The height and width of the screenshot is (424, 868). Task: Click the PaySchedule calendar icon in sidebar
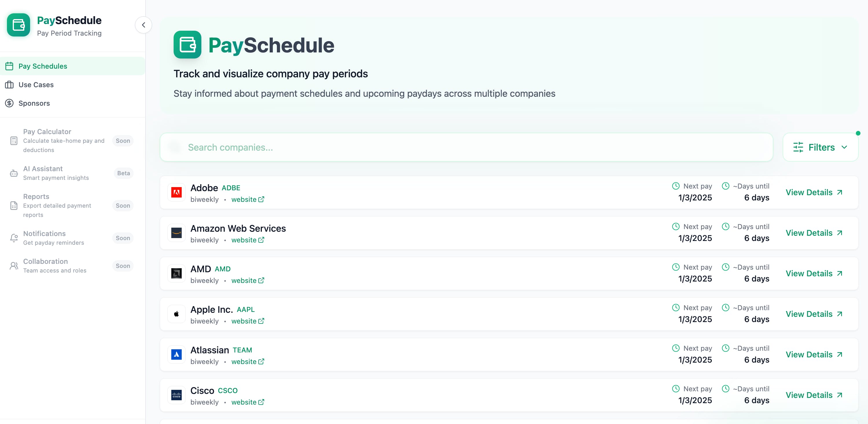[10, 66]
